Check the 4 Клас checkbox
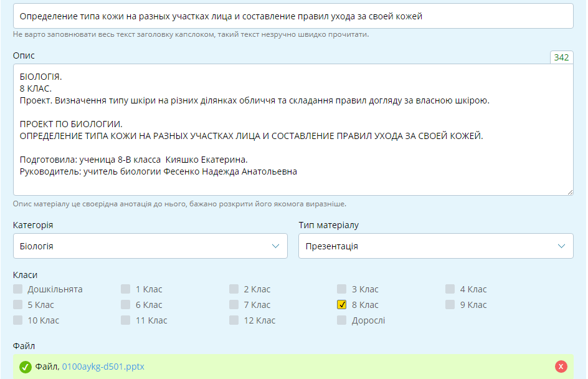588x379 pixels. (x=450, y=289)
